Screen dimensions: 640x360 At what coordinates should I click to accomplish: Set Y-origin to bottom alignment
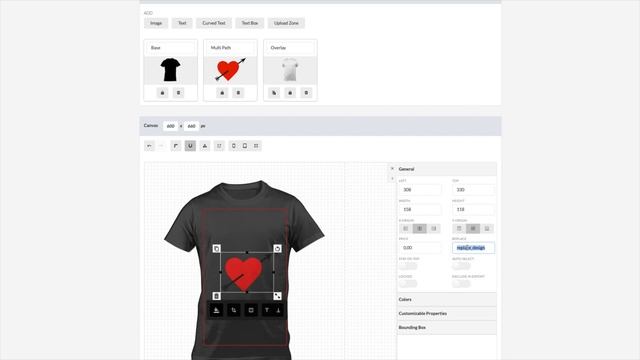point(487,229)
